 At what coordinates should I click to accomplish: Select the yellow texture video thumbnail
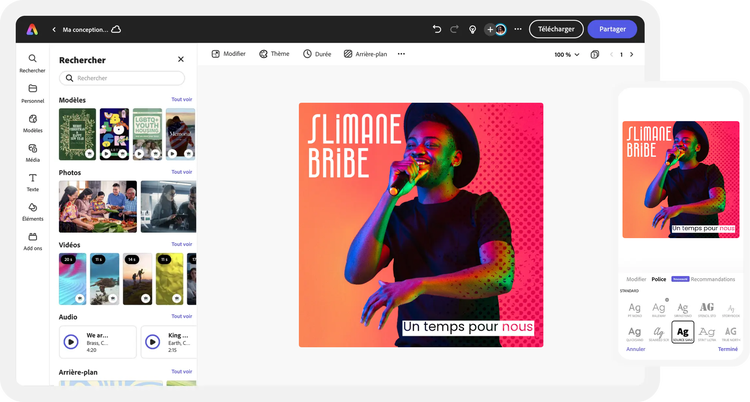169,279
